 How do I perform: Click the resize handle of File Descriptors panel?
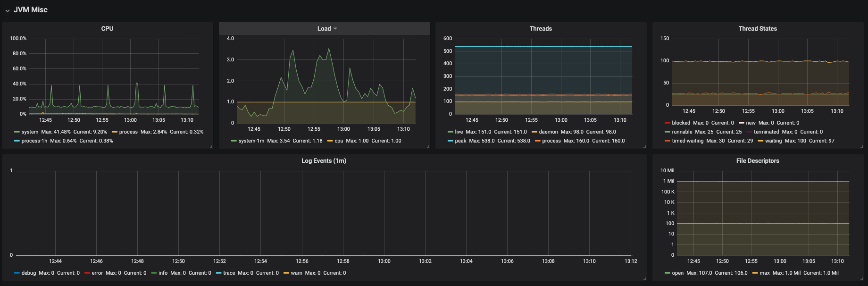point(861,278)
